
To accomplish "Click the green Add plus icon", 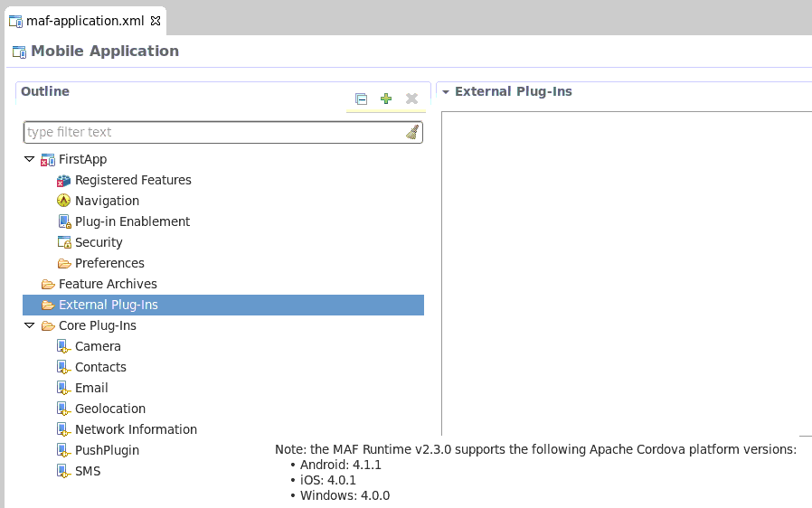I will (386, 99).
